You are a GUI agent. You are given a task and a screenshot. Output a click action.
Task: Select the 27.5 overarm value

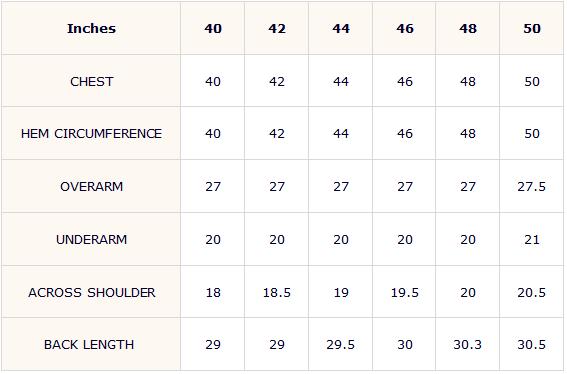(532, 187)
